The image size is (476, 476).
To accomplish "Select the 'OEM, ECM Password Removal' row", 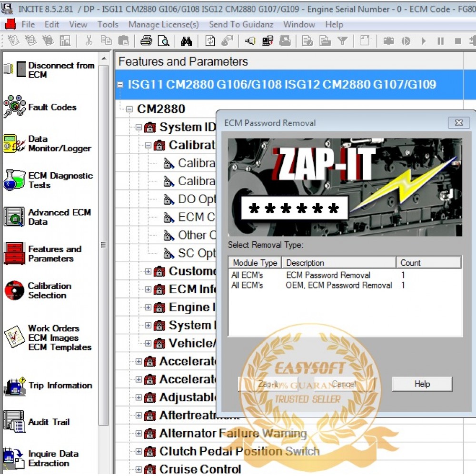I will (345, 285).
